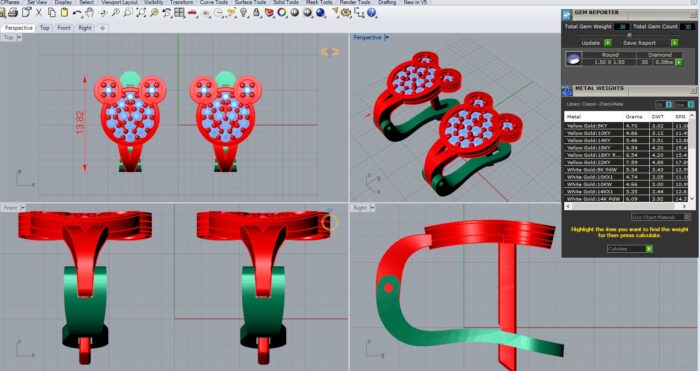
Task: Switch to the Right viewport tab
Action: click(85, 28)
